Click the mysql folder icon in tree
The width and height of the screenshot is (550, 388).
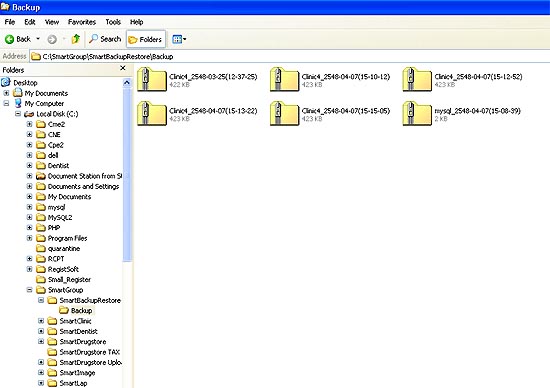click(x=41, y=207)
